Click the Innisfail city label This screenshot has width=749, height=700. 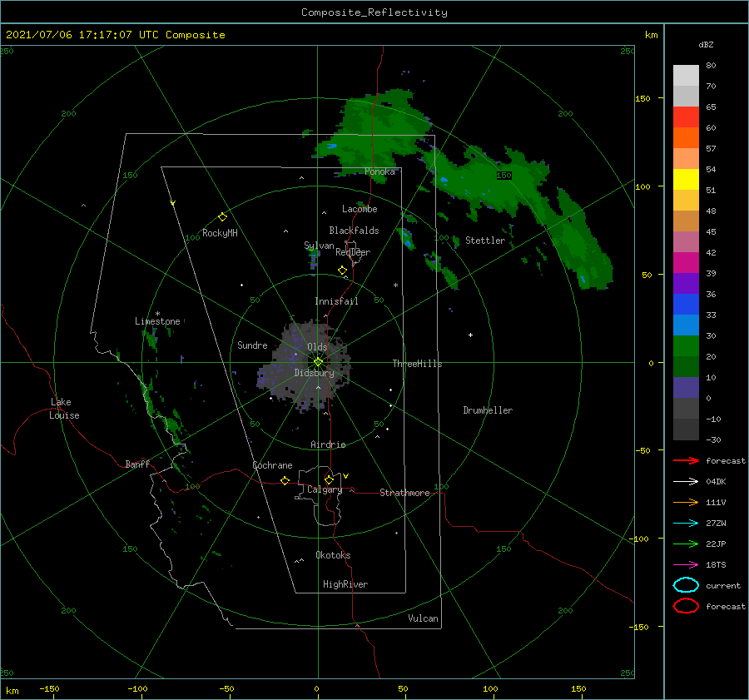[336, 301]
